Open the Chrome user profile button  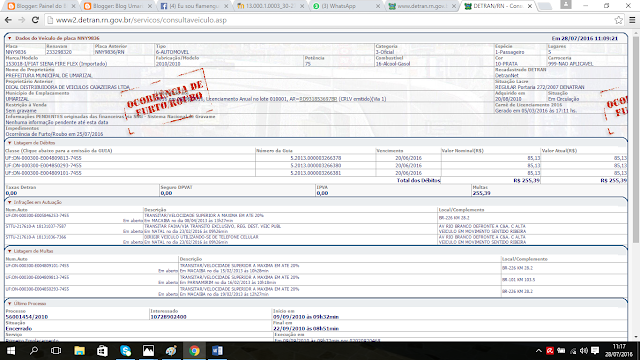tap(566, 4)
